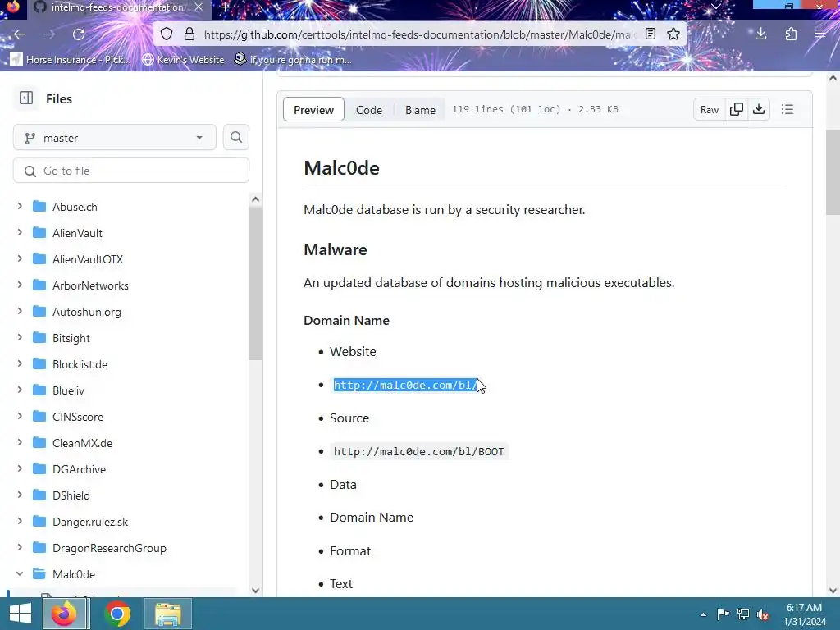This screenshot has height=630, width=840.
Task: Click the page scrollbar down arrow
Action: click(833, 590)
